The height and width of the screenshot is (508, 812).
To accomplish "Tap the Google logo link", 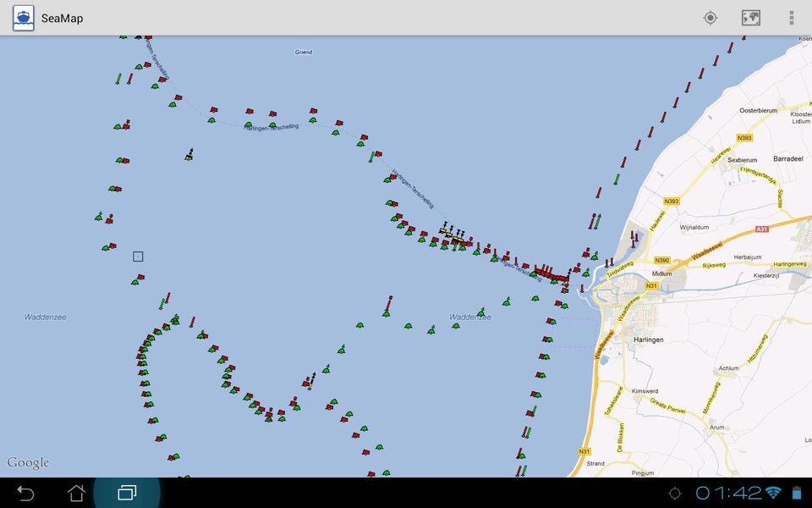I will 28,462.
